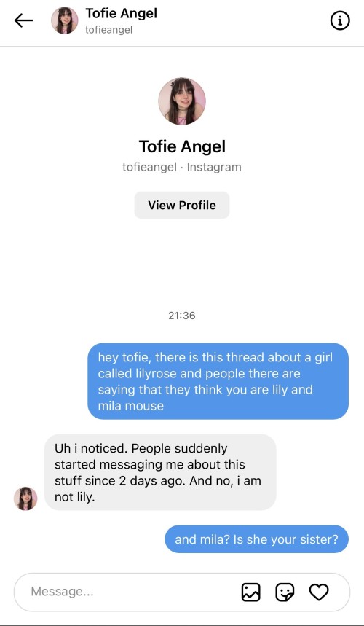Send a heart using the heart icon
This screenshot has width=364, height=626.
pyautogui.click(x=319, y=592)
